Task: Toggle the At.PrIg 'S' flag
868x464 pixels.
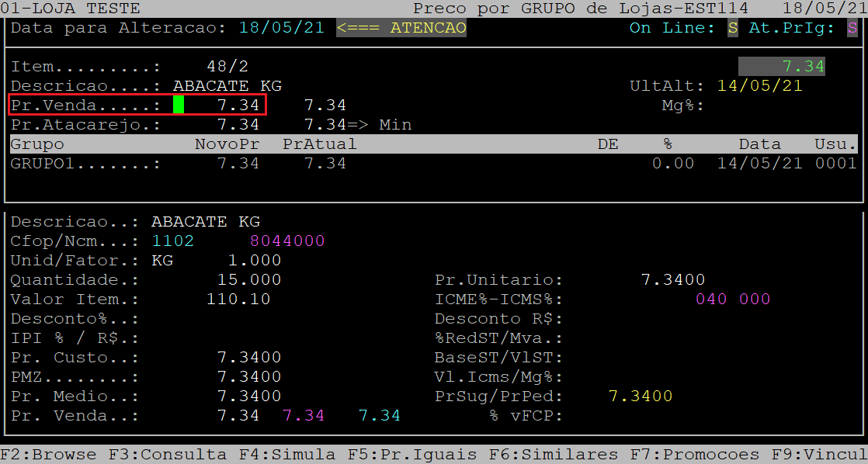Action: 852,28
